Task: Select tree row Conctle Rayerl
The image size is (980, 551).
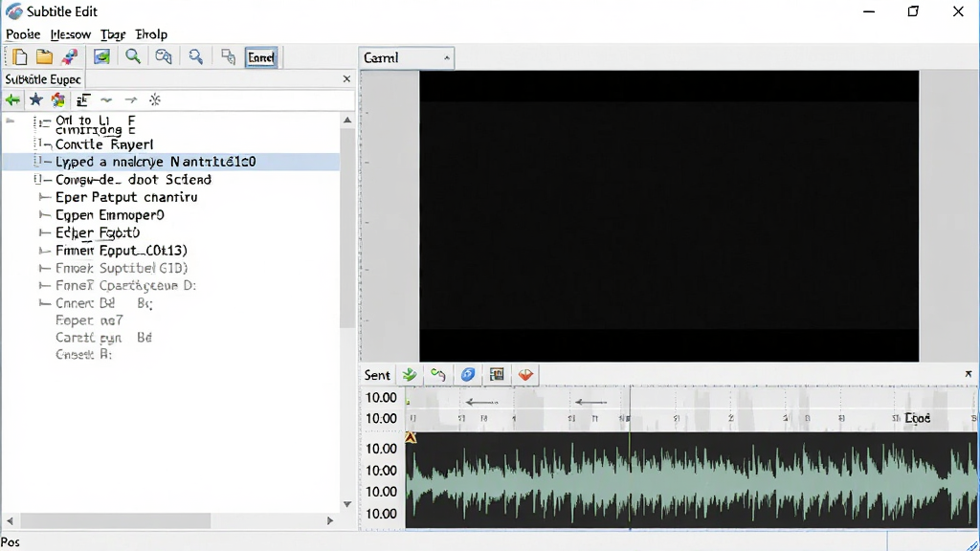Action: click(104, 144)
